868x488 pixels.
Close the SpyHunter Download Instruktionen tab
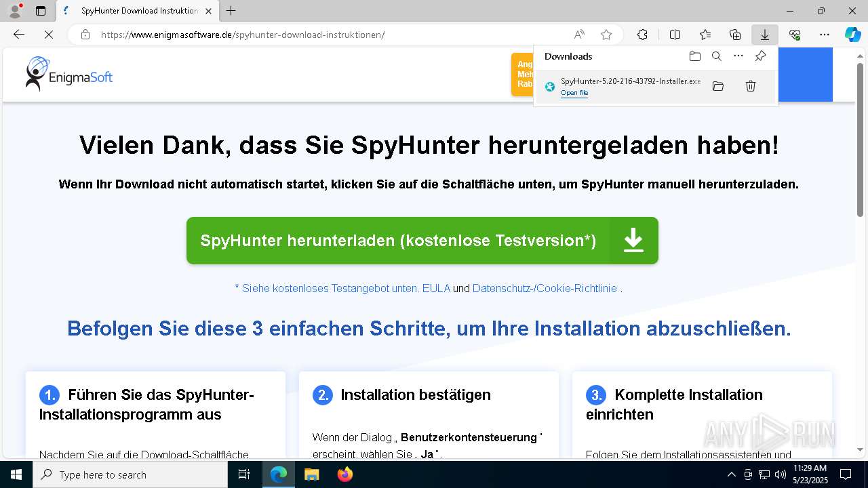[208, 11]
